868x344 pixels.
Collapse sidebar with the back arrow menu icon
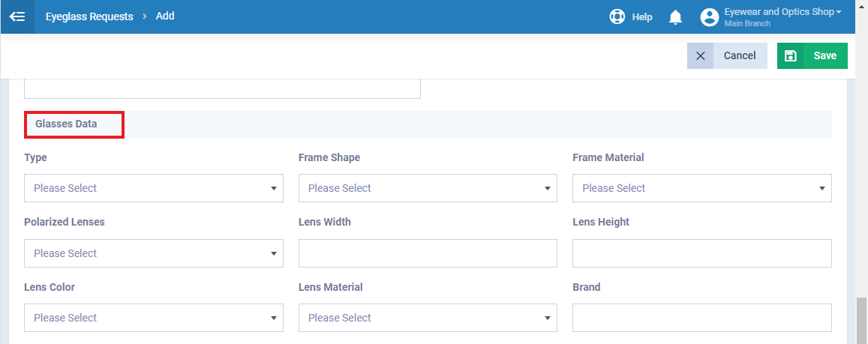17,16
